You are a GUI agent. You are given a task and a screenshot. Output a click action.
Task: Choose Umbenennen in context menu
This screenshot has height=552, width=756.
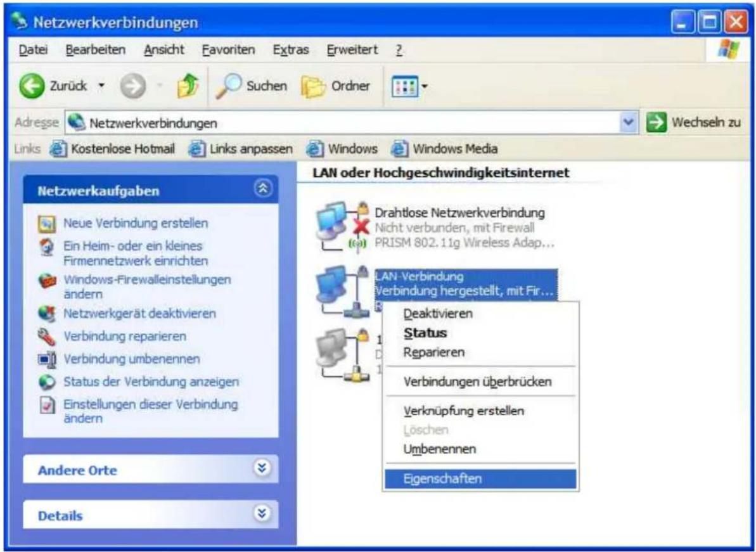click(481, 449)
